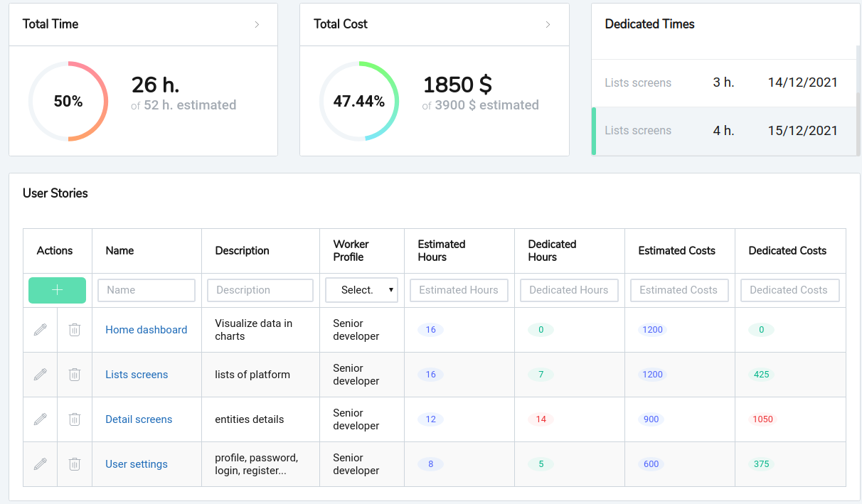
Task: Select the 15/12/2021 dedicated time entry
Action: (724, 131)
